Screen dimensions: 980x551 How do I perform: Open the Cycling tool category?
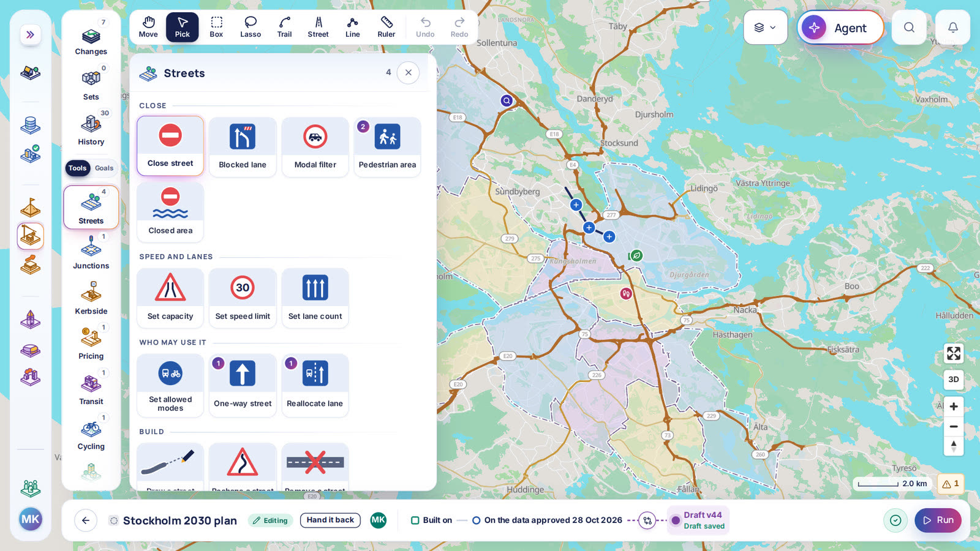tap(91, 433)
